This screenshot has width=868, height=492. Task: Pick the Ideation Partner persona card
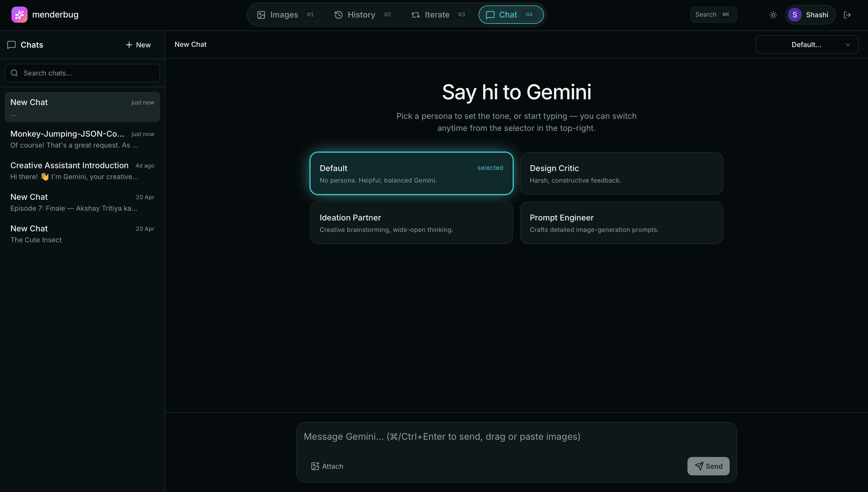coord(411,223)
